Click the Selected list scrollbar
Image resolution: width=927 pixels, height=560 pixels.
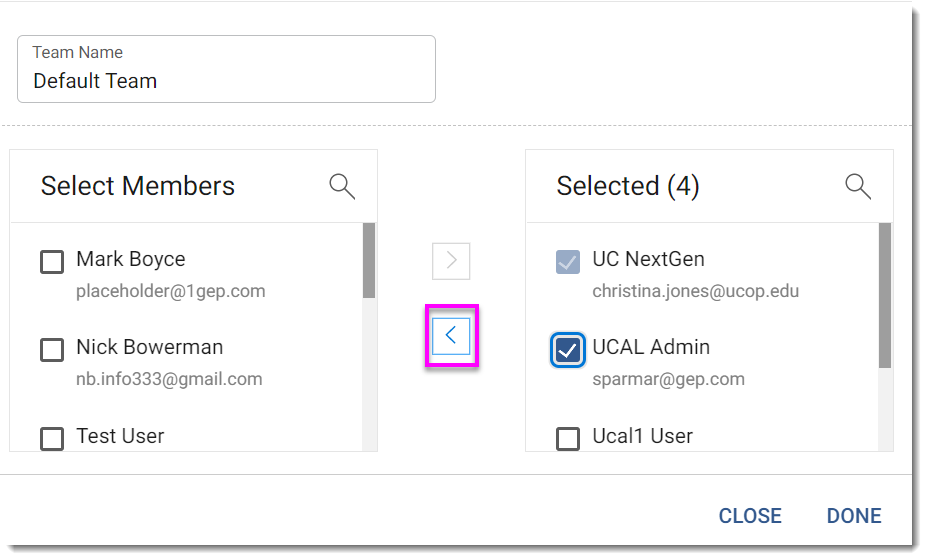coord(885,295)
